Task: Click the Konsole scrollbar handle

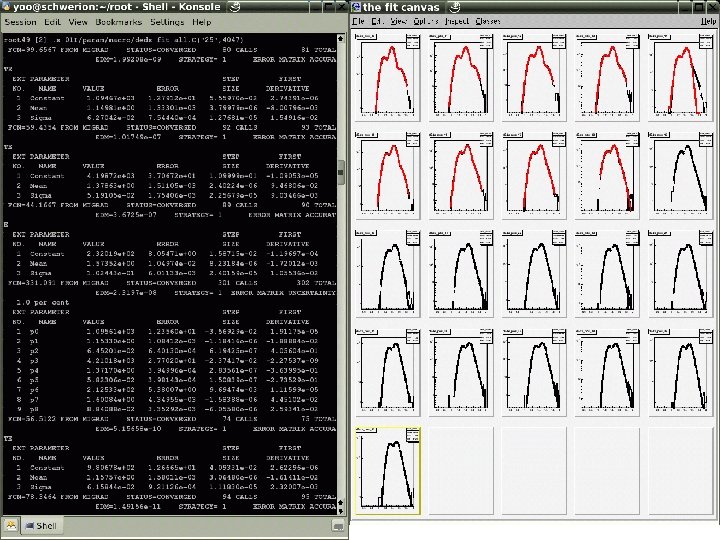Action: [341, 172]
